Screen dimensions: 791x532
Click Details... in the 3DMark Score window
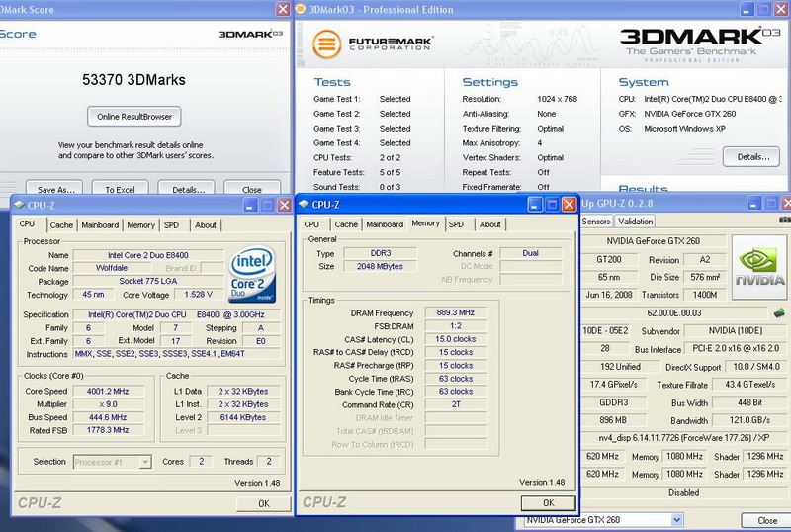coord(188,189)
